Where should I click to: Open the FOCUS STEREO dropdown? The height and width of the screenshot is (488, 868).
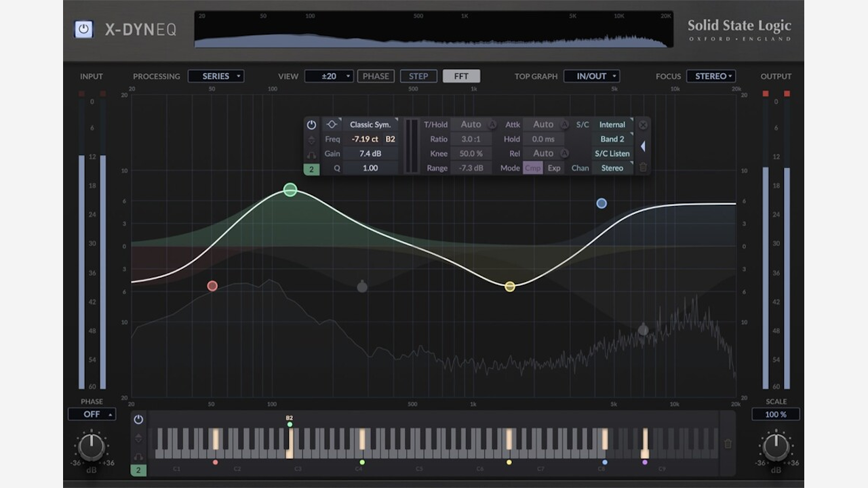[711, 76]
